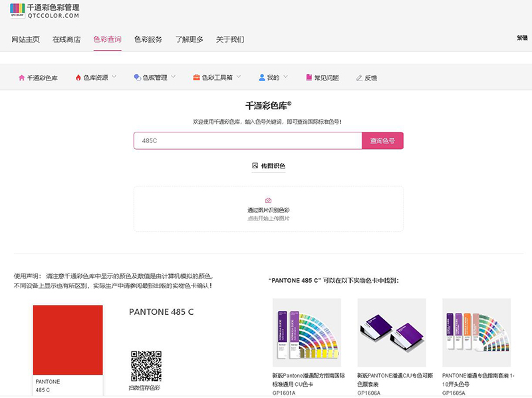Click the flame icon beside 色库资源

point(78,78)
